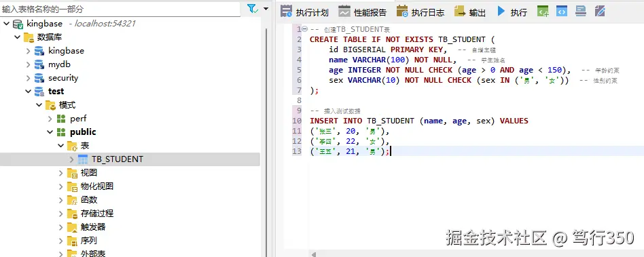Collapse the 数据库 folder
The width and height of the screenshot is (644, 257).
point(17,37)
